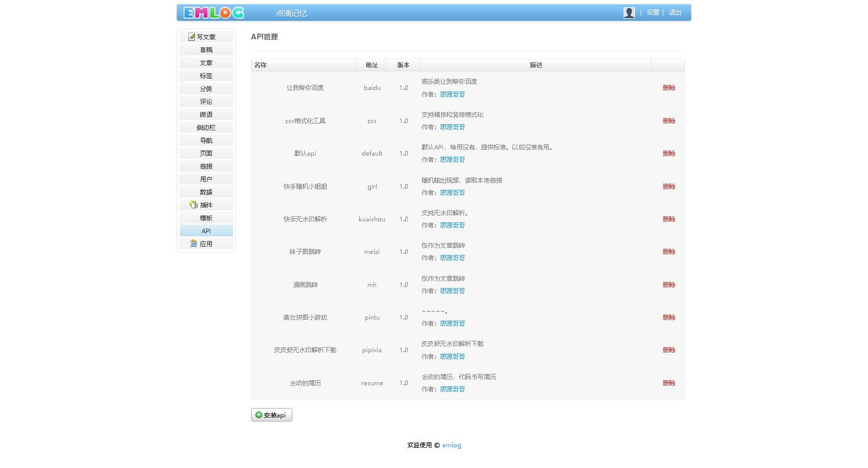Open the 数据 management page
This screenshot has width=868, height=468.
[206, 192]
